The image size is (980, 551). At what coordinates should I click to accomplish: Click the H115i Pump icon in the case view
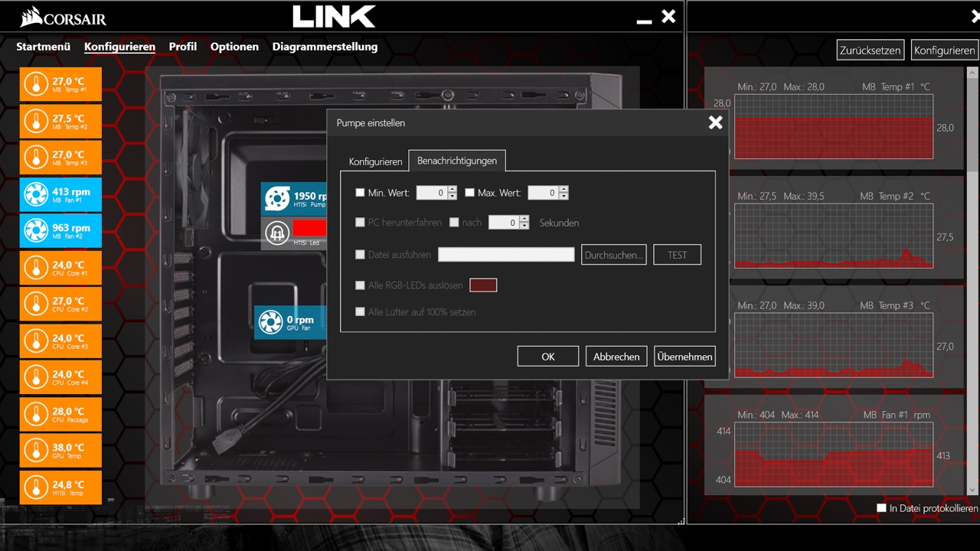coord(276,199)
